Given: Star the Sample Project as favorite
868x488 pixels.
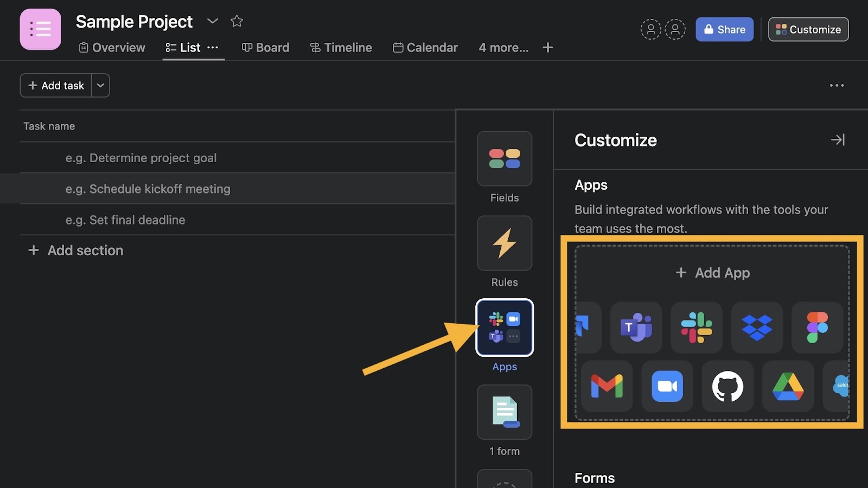Looking at the screenshot, I should tap(237, 21).
